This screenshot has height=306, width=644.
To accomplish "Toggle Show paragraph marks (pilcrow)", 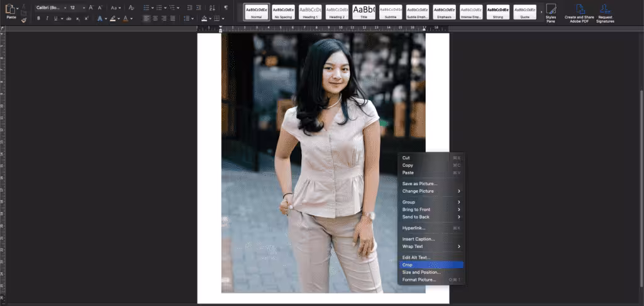I will [226, 8].
